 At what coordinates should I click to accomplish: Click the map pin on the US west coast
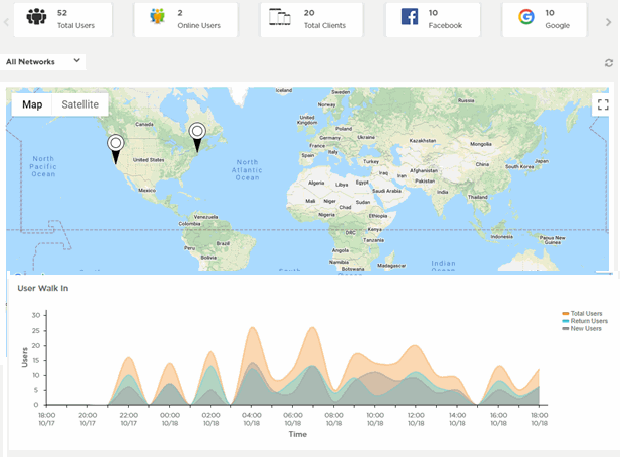[115, 149]
